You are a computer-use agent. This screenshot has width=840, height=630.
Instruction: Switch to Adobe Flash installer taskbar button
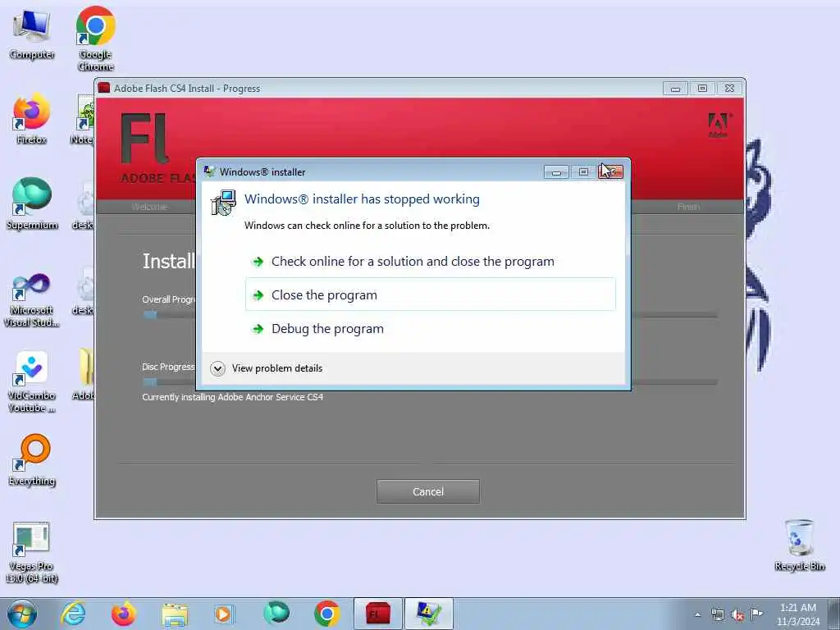[377, 614]
